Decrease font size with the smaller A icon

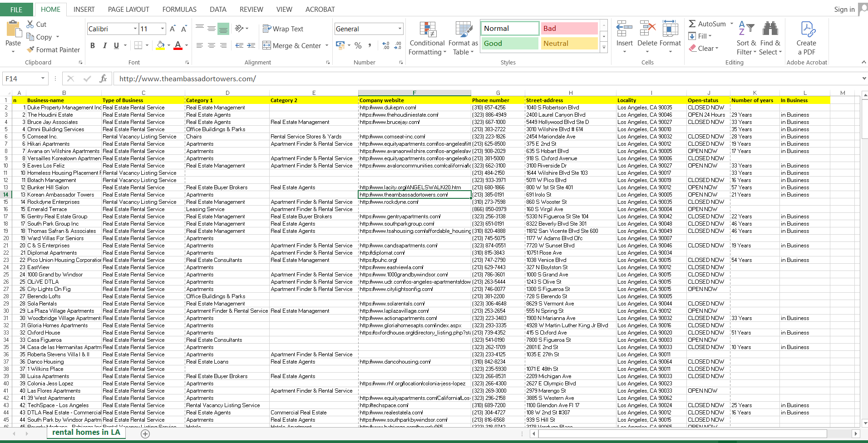(x=184, y=29)
